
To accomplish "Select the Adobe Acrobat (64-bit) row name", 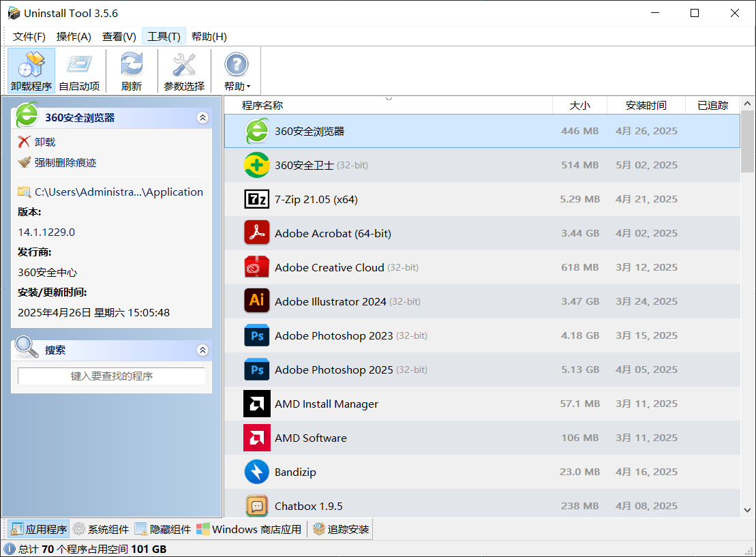I will tap(333, 233).
